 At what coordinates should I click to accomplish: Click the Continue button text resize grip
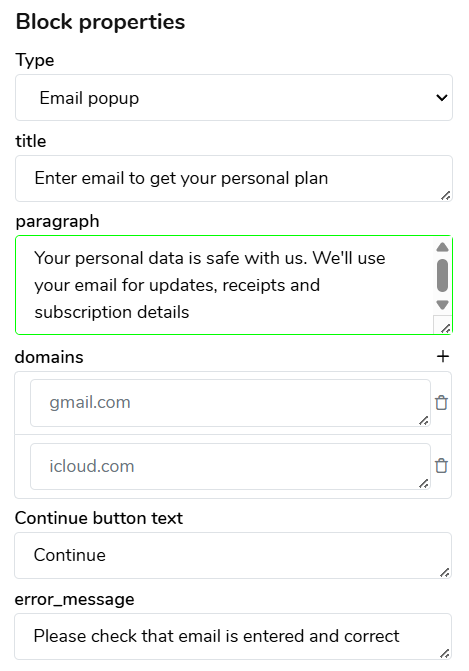pyautogui.click(x=445, y=573)
